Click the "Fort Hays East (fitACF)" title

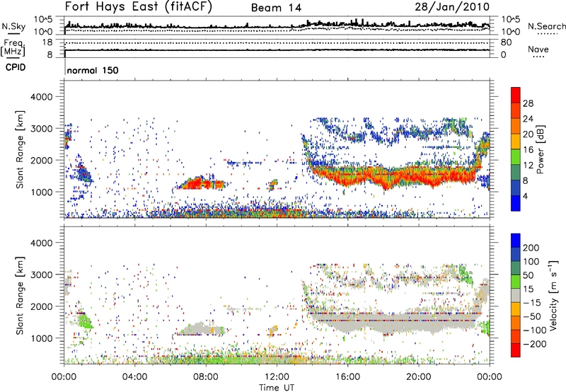(x=139, y=7)
